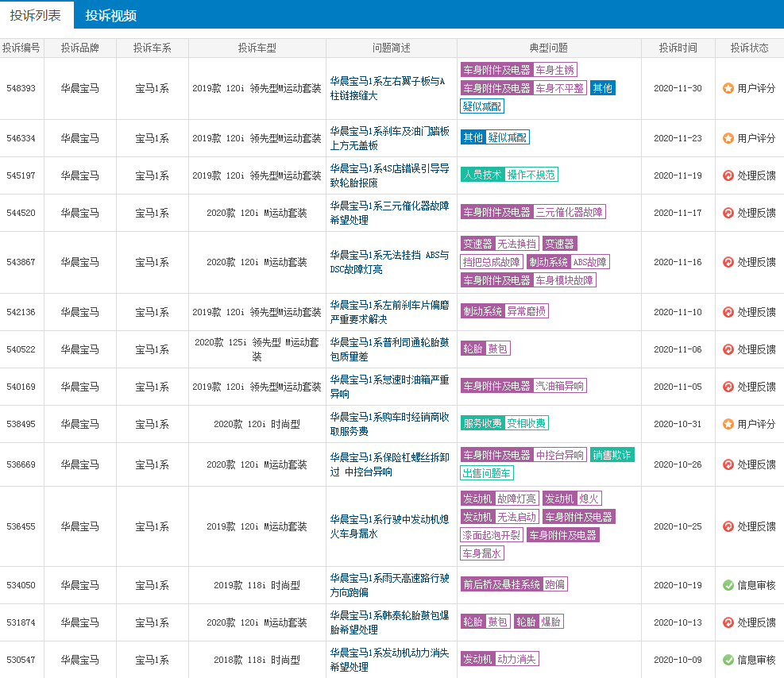Click the 处理反馈 status icon for complaint 542136

[x=728, y=312]
